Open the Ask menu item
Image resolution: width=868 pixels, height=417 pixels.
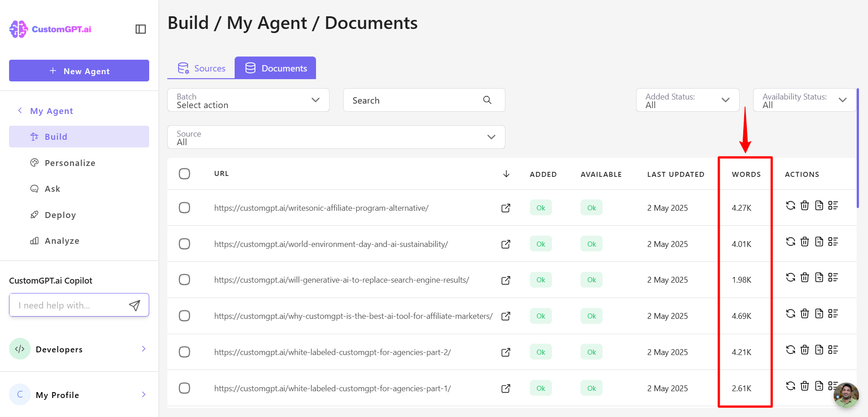[x=79, y=189]
